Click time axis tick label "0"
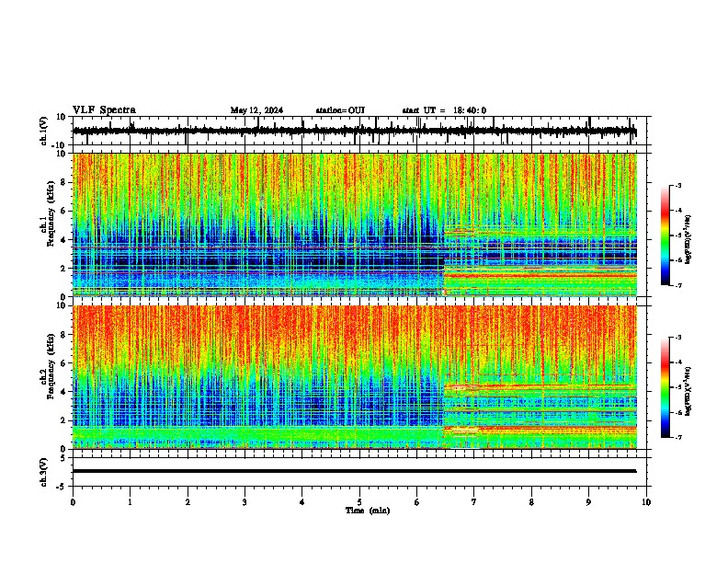 (x=73, y=502)
